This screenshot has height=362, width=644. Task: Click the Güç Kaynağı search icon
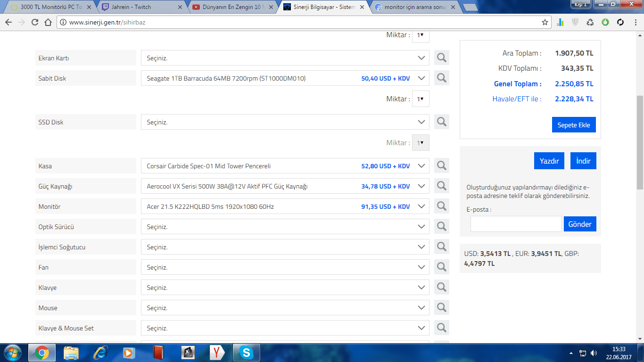pyautogui.click(x=441, y=186)
